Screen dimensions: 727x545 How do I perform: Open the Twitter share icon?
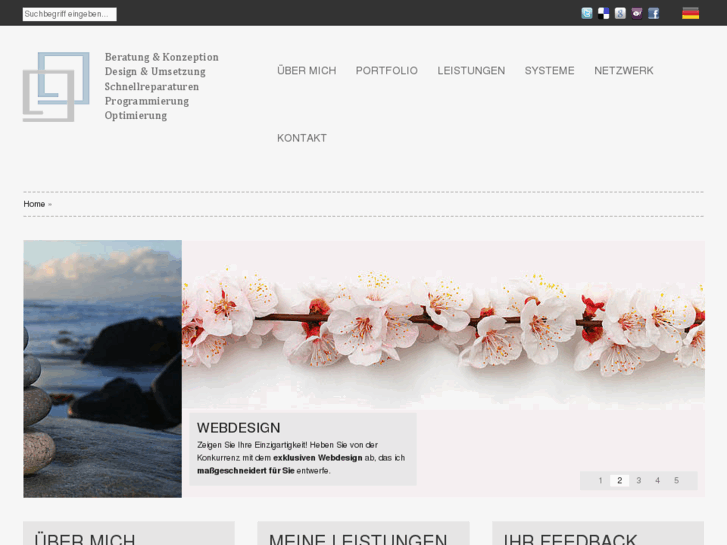point(587,13)
